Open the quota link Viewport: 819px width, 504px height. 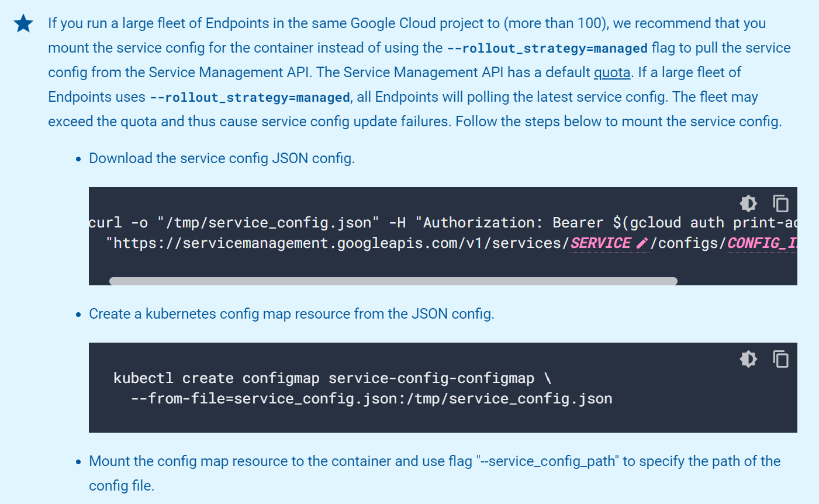pyautogui.click(x=611, y=72)
